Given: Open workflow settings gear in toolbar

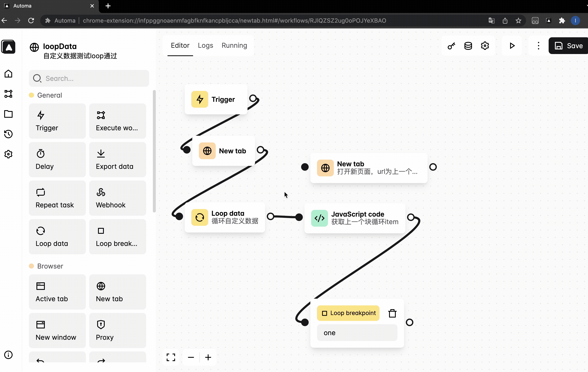Looking at the screenshot, I should click(485, 46).
